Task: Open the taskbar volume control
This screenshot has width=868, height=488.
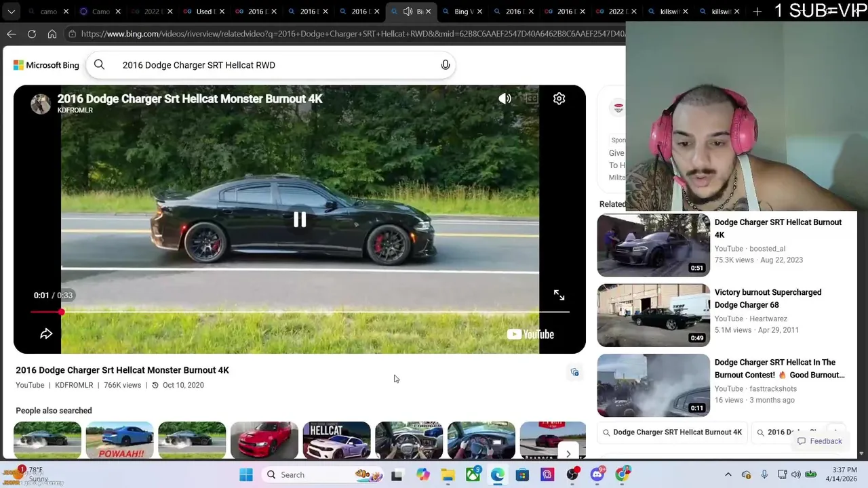Action: 795,474
